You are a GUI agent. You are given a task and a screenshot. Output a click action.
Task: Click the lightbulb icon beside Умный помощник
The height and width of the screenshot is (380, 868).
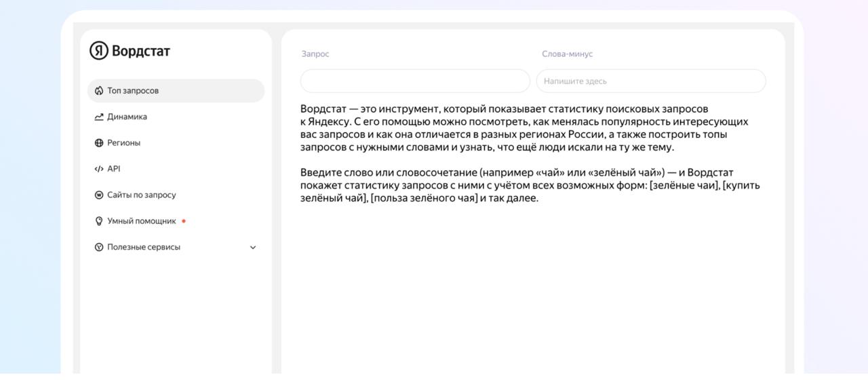pos(99,221)
